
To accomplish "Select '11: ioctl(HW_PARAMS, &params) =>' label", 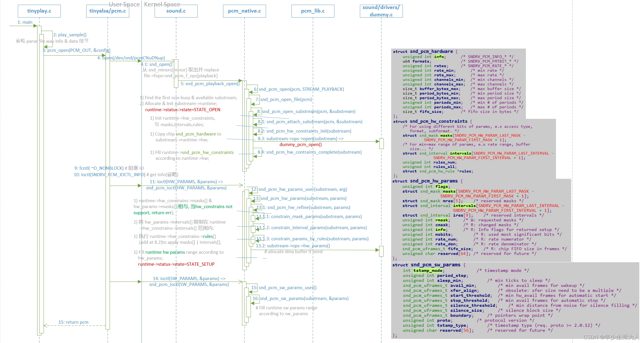I will [x=186, y=182].
